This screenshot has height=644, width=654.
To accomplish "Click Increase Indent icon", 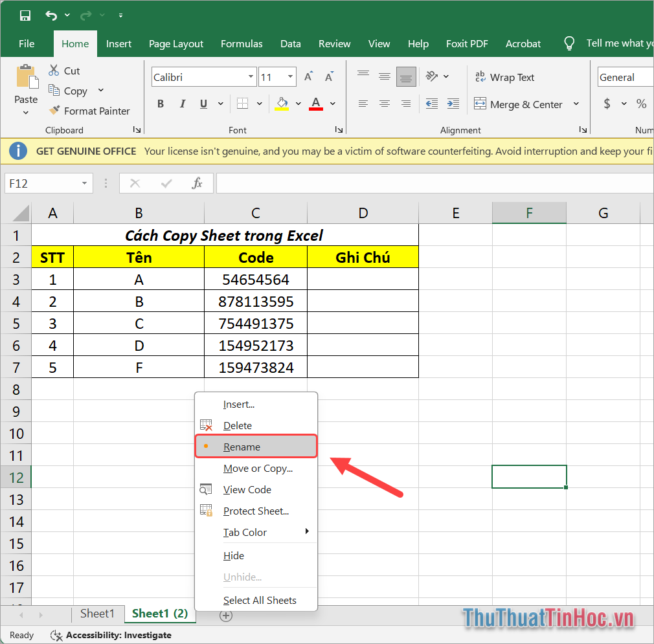I will 453,104.
